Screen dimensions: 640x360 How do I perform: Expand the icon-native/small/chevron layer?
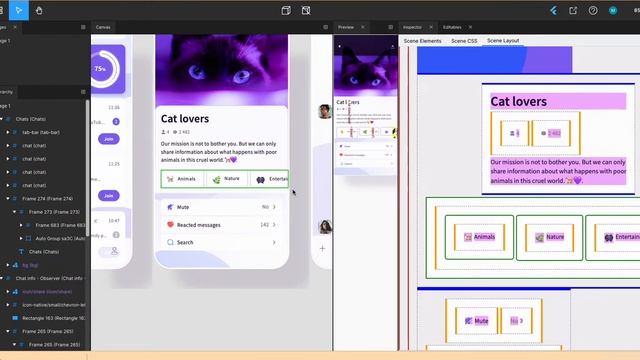(8, 304)
